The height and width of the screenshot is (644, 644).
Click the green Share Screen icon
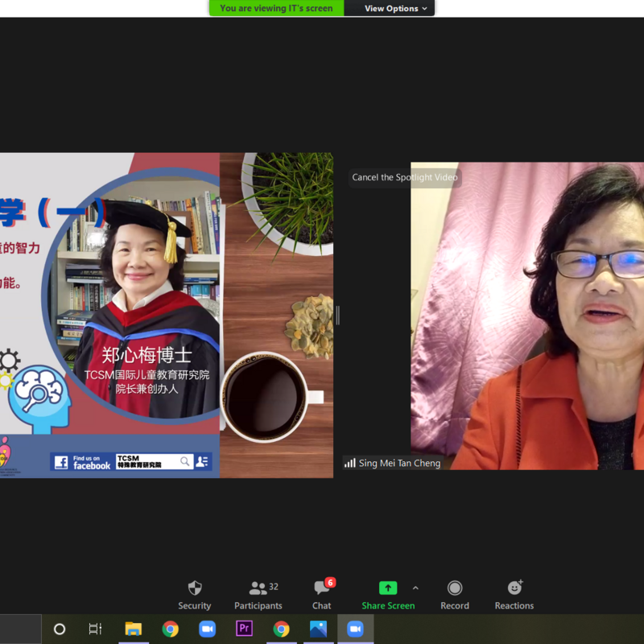pyautogui.click(x=388, y=588)
